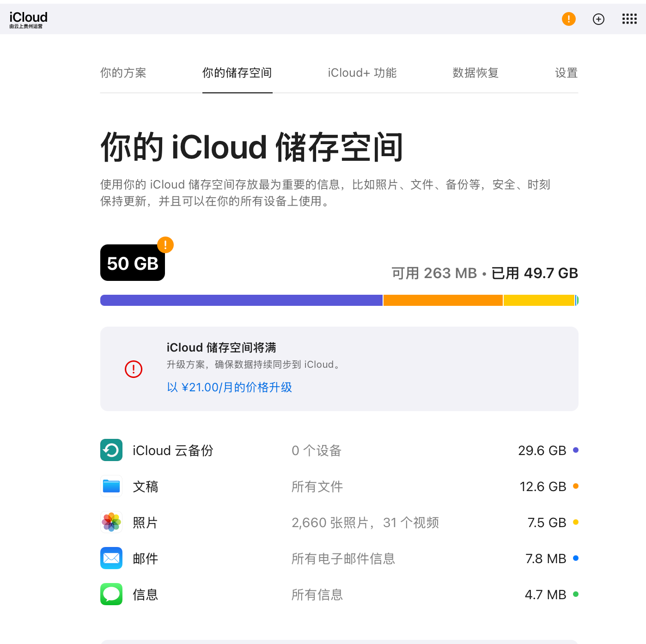Viewport: 646px width, 644px height.
Task: Select the 邮件 row label
Action: click(x=146, y=559)
